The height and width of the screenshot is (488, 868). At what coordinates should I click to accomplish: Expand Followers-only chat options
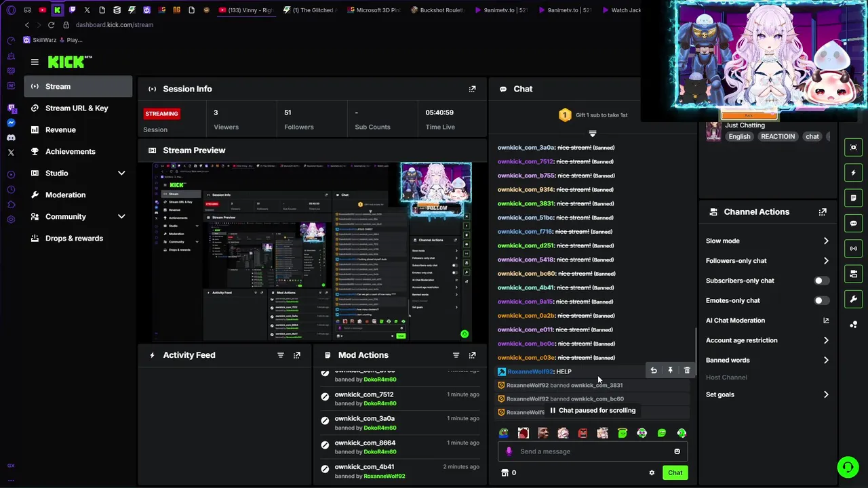click(x=826, y=261)
